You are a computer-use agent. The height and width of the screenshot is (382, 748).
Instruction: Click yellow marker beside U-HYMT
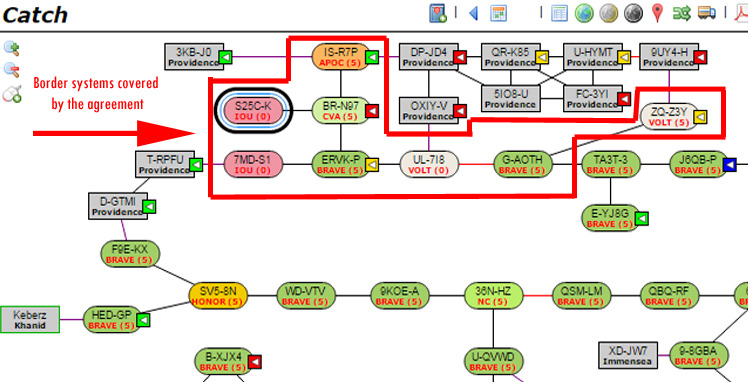[x=624, y=58]
